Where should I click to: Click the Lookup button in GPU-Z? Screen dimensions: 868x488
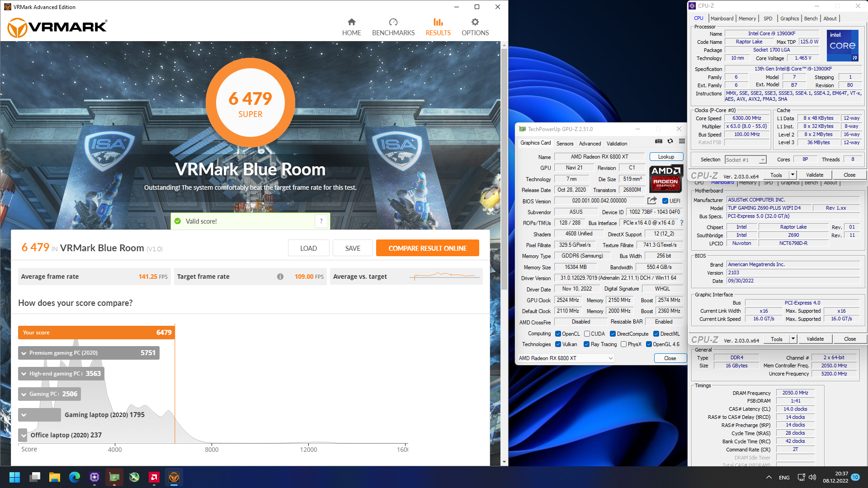pos(666,157)
